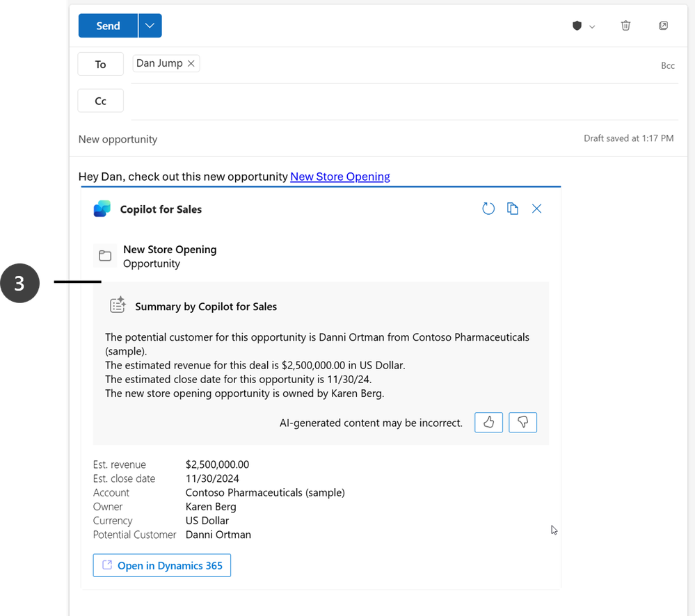695x616 pixels.
Task: Place cursor in the Hey Dan message text
Action: pyautogui.click(x=183, y=177)
